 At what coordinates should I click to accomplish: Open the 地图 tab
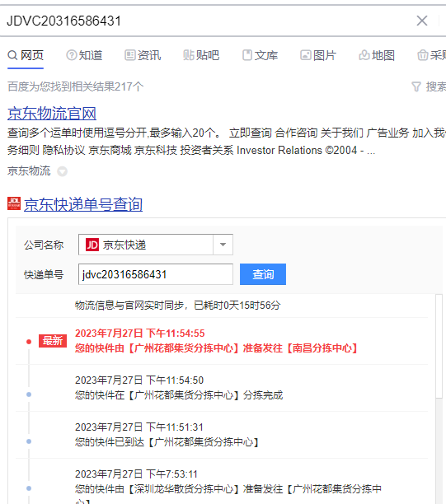377,55
